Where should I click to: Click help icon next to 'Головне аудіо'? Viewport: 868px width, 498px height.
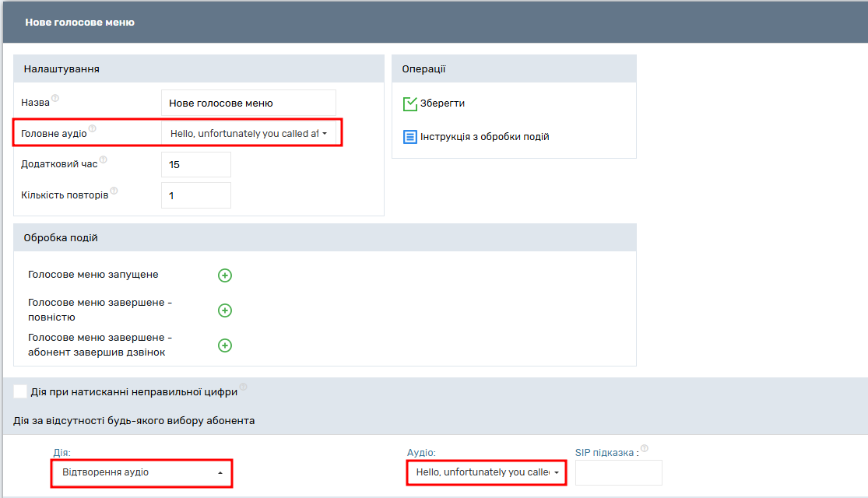pos(93,129)
